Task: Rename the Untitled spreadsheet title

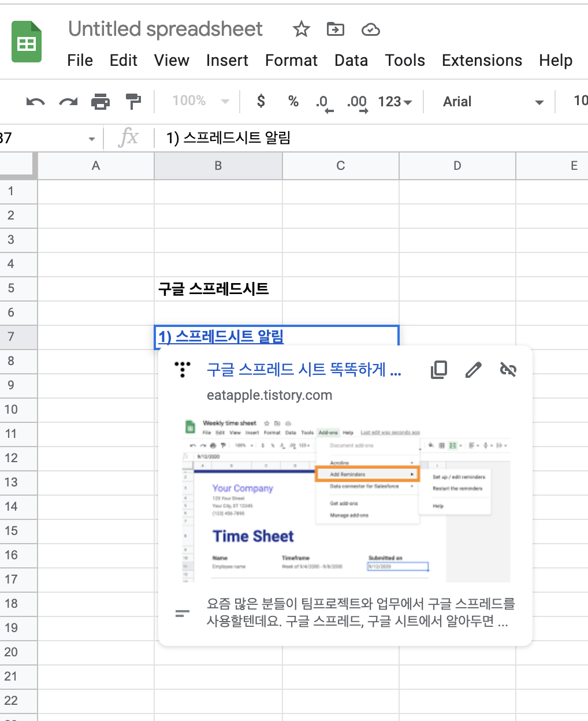Action: point(165,29)
